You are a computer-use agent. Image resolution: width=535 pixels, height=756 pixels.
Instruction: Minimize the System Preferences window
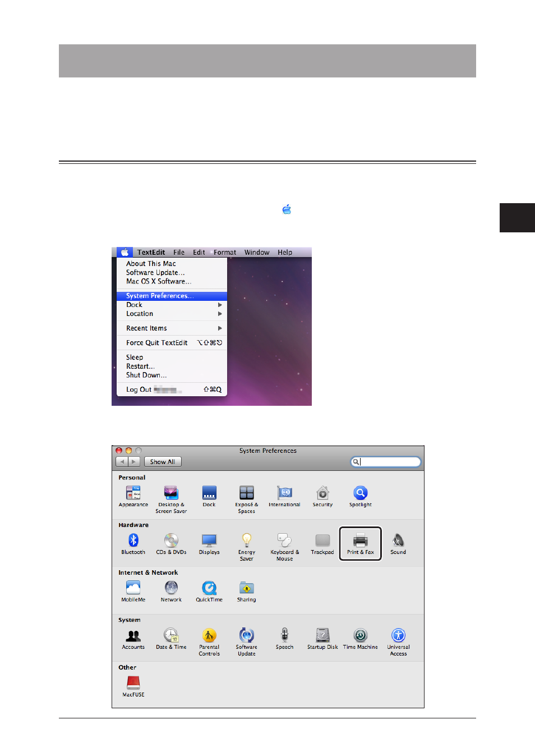pos(128,451)
